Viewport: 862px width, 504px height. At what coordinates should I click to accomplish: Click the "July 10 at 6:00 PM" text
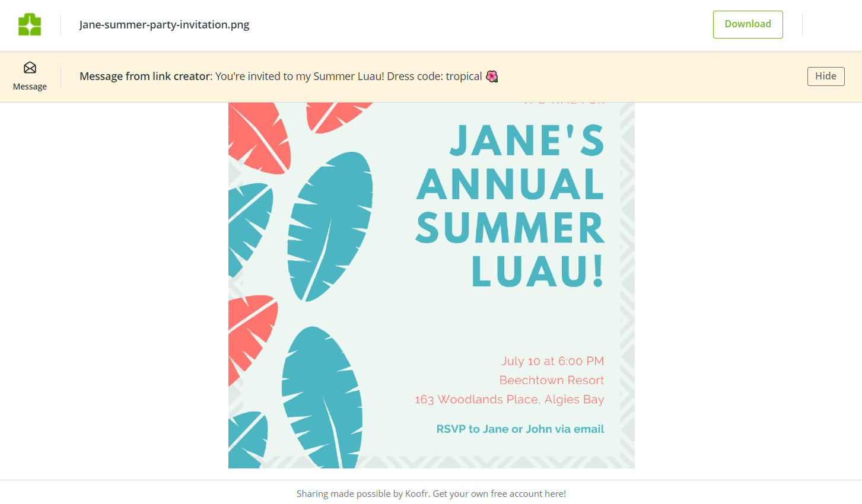552,361
